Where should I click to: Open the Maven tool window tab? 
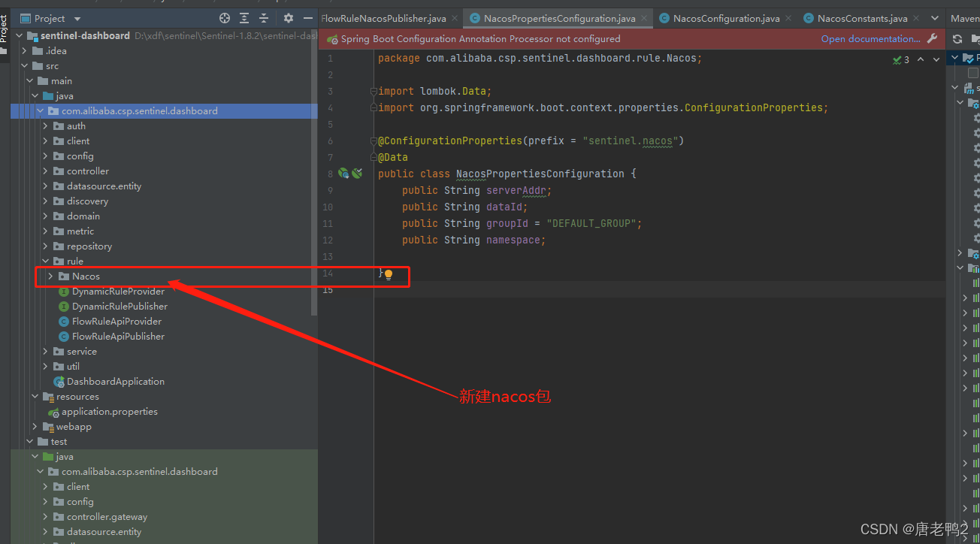965,19
